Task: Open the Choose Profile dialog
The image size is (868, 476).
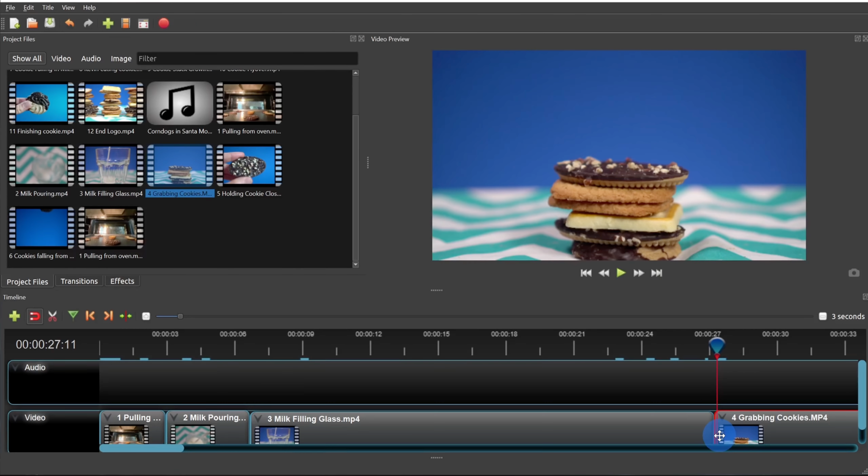Action: click(125, 23)
